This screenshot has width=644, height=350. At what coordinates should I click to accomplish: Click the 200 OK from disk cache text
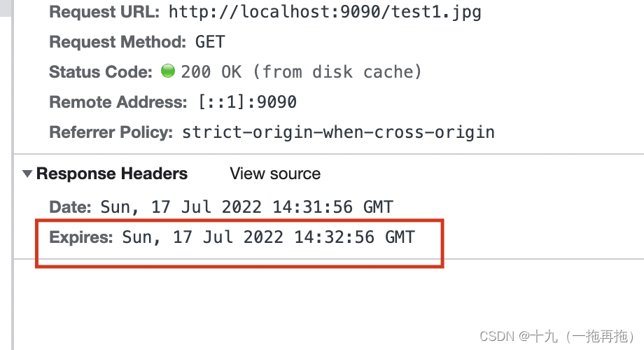301,72
